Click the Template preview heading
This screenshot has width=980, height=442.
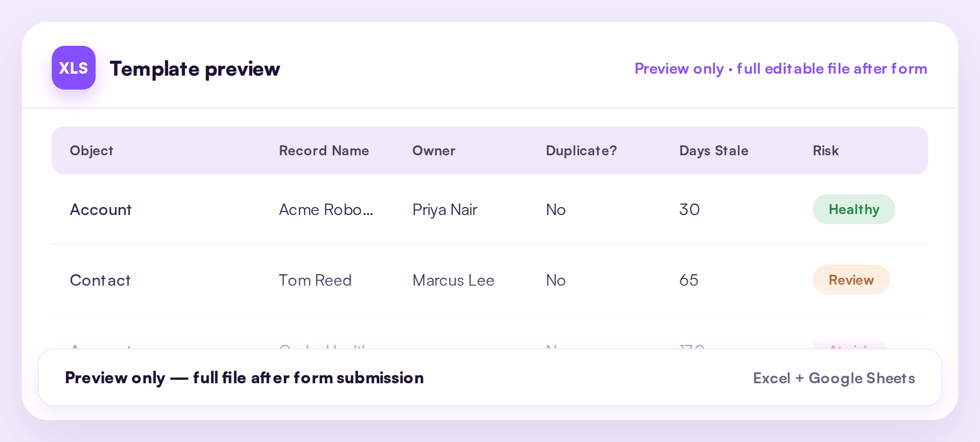[x=195, y=69]
